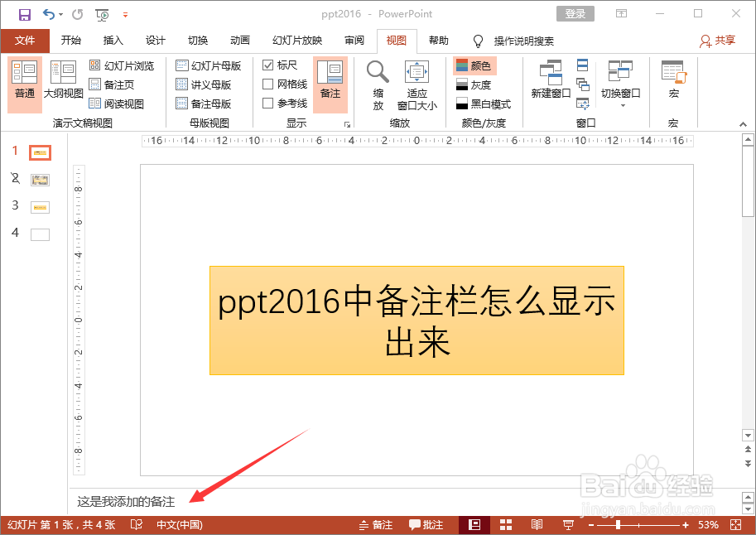
Task: Open the Undo dropdown arrow
Action: [x=60, y=14]
